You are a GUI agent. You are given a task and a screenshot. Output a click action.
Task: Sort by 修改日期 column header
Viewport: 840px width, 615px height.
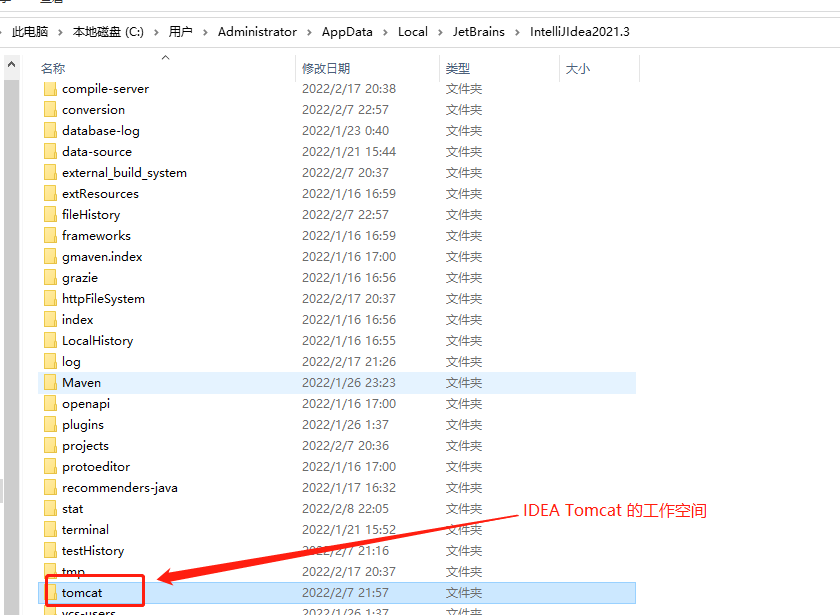[x=326, y=69]
